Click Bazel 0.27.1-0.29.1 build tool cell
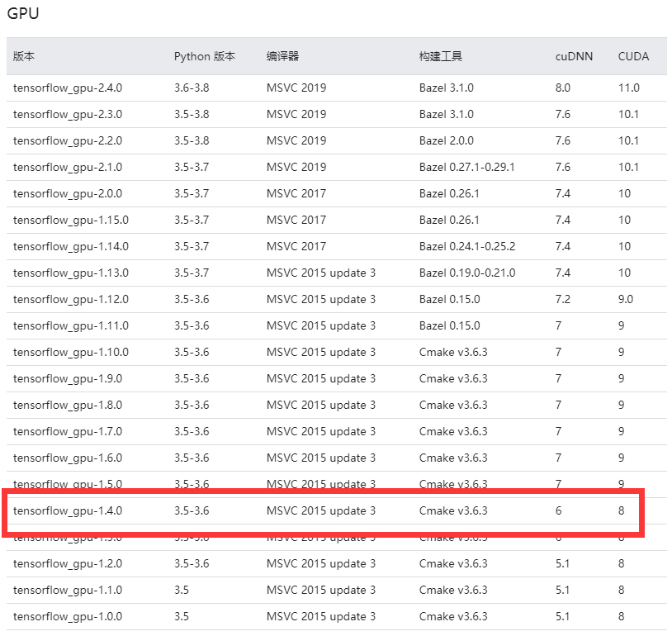The width and height of the screenshot is (672, 636). pos(466,167)
